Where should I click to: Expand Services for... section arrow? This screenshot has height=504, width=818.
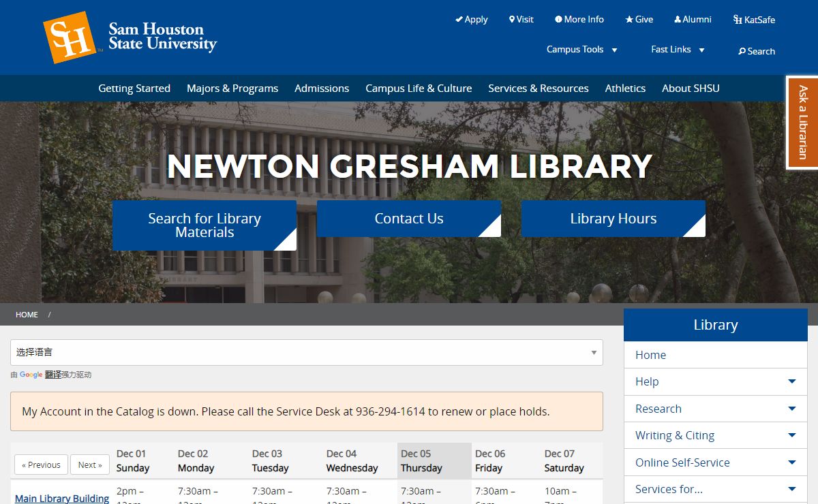[x=792, y=489]
